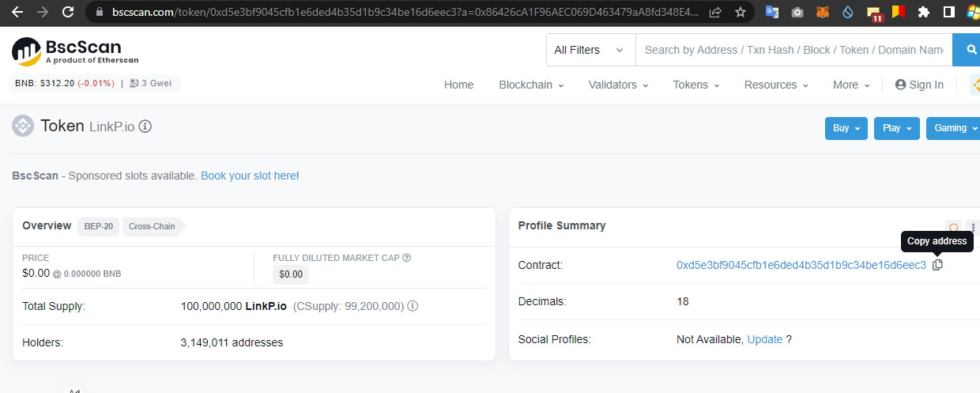Screen dimensions: 980x393
Task: Click the info icon beside Fully Diluted Market Cap
Action: pyautogui.click(x=406, y=258)
